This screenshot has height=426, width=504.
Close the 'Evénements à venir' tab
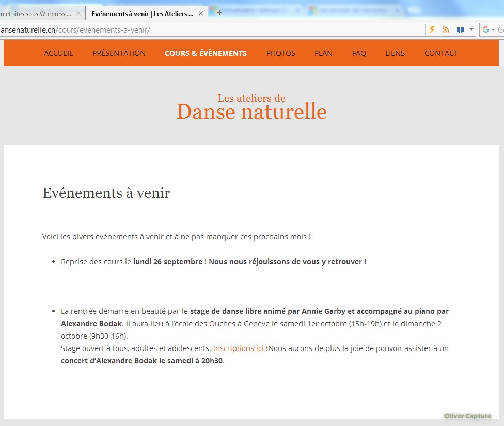(201, 13)
